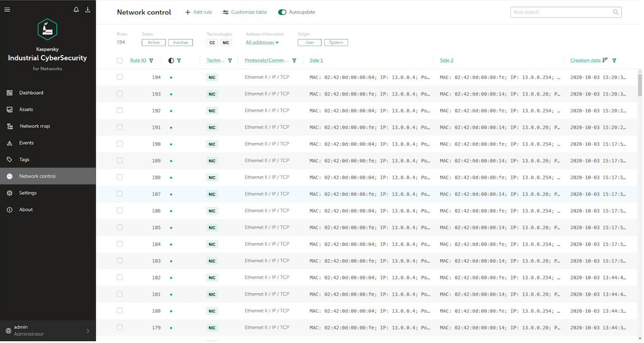The image size is (644, 343).
Task: Click the Add rule button
Action: (198, 12)
